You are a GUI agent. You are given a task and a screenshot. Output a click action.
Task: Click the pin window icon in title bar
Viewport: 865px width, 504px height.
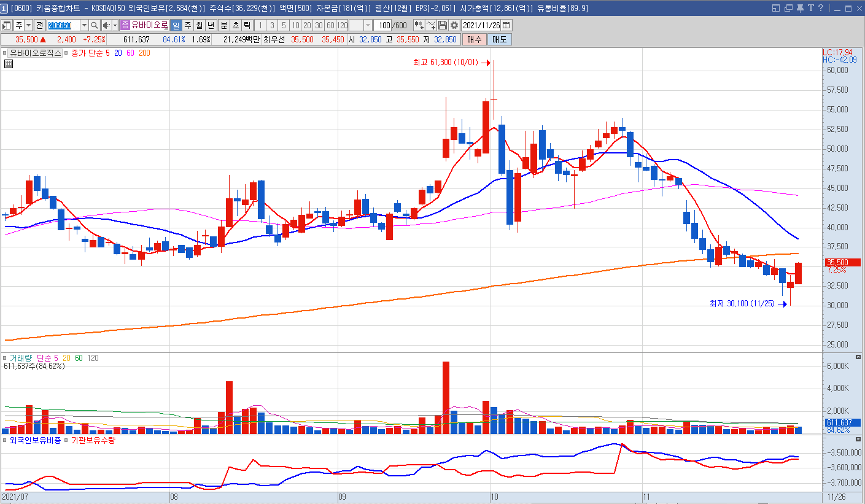coord(800,8)
